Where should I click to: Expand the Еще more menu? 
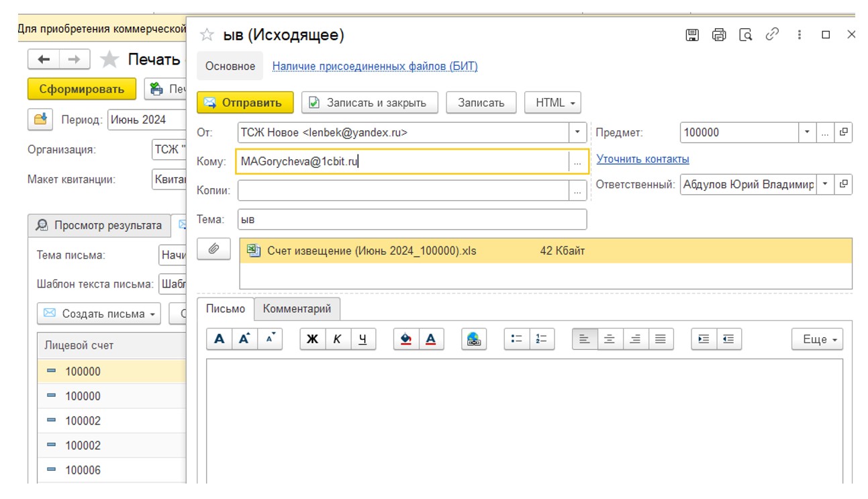click(x=817, y=339)
